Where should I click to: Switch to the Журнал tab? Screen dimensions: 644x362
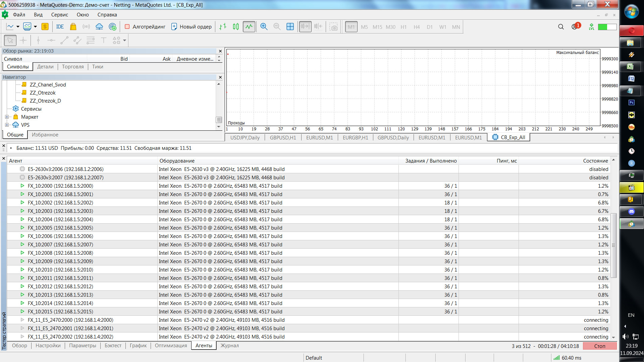[x=229, y=346]
